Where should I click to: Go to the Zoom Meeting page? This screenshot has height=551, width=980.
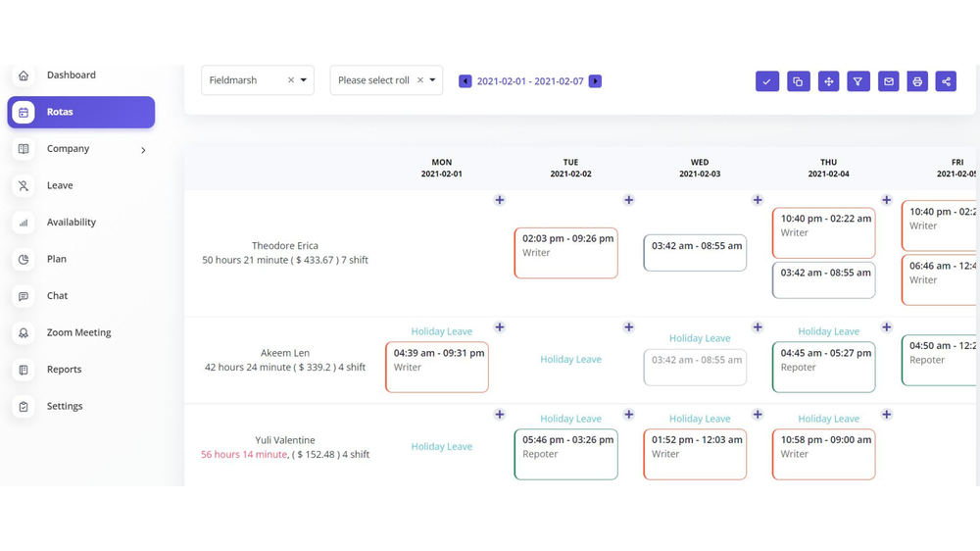[78, 332]
